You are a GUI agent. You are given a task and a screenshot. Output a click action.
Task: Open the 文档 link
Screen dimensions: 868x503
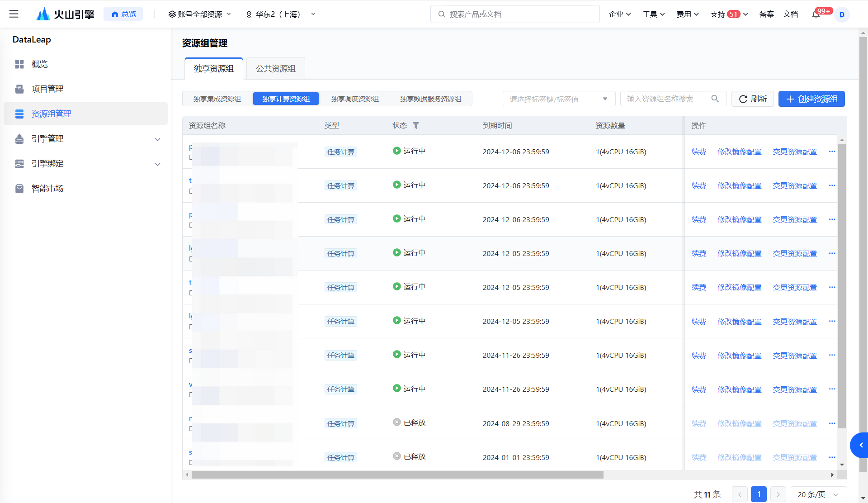pyautogui.click(x=791, y=14)
